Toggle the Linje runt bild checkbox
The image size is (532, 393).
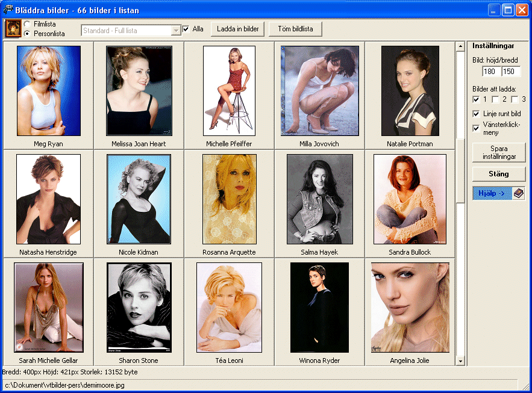tap(476, 114)
